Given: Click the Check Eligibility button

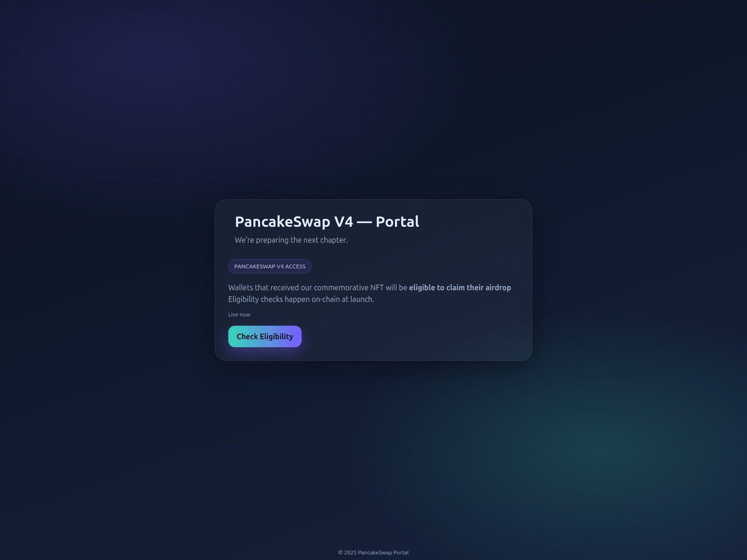Looking at the screenshot, I should pos(265,336).
